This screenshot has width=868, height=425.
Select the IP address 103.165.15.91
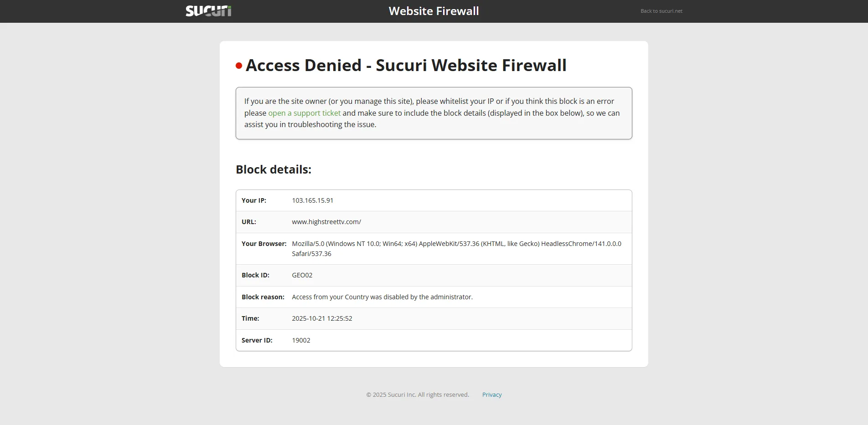(x=312, y=200)
